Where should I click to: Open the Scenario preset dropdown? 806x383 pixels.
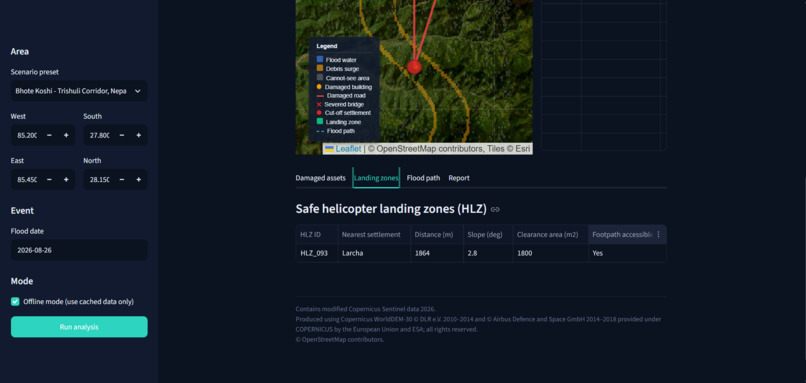[x=79, y=91]
